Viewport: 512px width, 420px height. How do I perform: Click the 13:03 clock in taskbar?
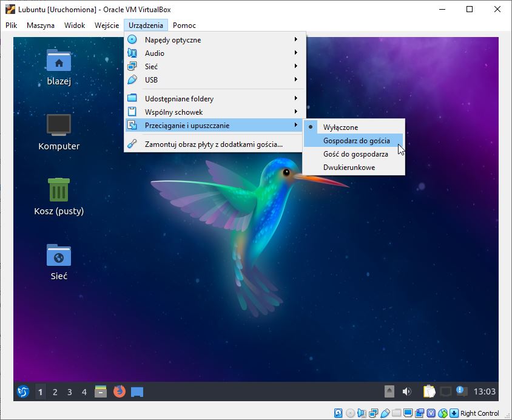tap(484, 391)
